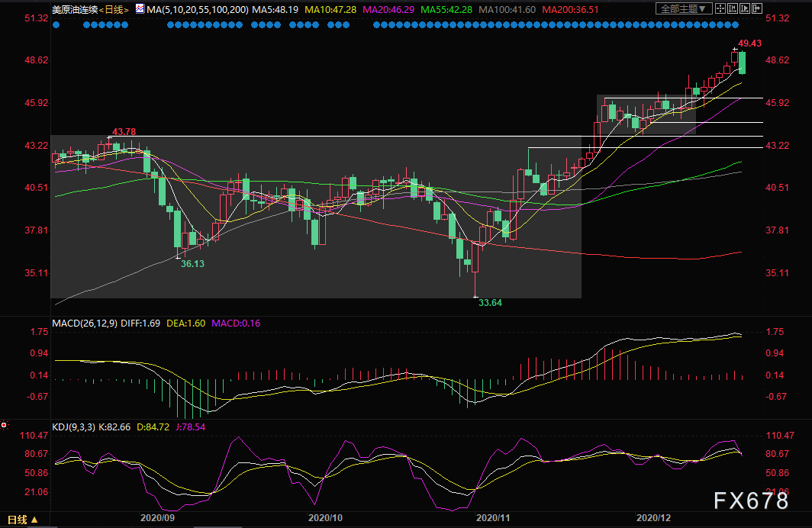Click the <日线> period label in chart title
812x528 pixels.
pyautogui.click(x=116, y=9)
